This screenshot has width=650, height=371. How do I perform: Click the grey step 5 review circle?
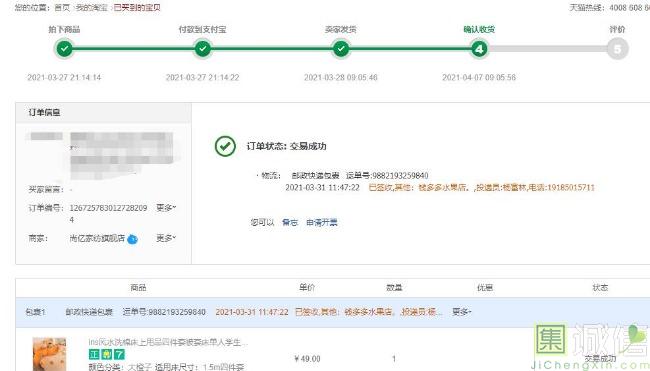click(x=617, y=49)
